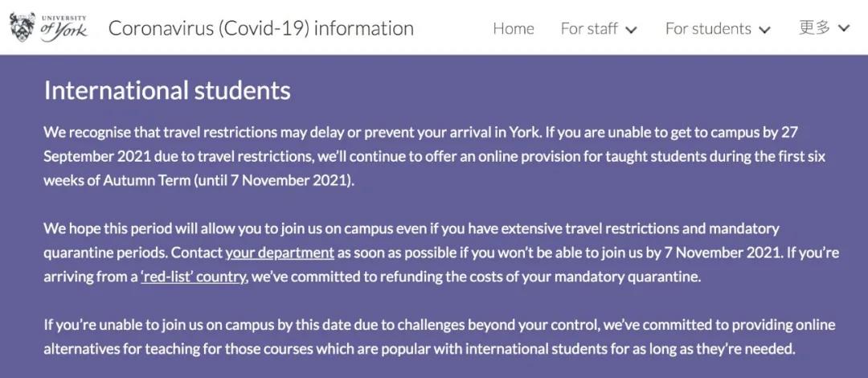The image size is (868, 378).
Task: Open the Coronavirus (Covid-19) information site title
Action: click(x=260, y=28)
